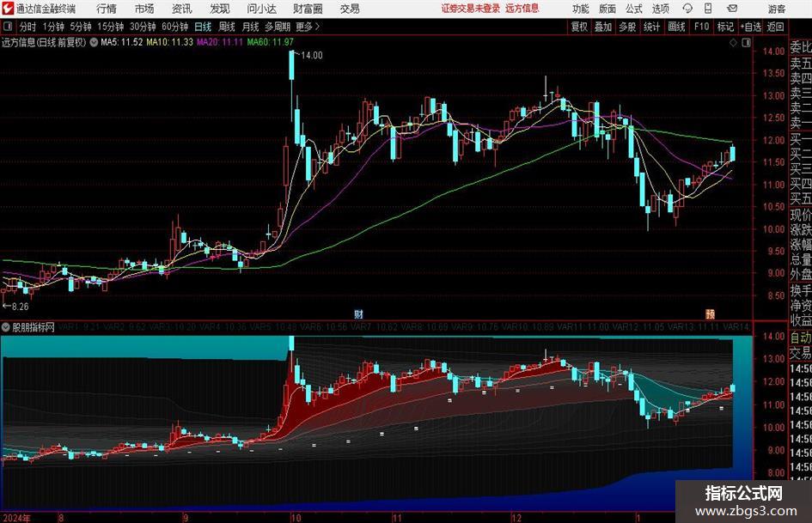Click the 画线 drawing button
This screenshot has width=812, height=523.
676,27
